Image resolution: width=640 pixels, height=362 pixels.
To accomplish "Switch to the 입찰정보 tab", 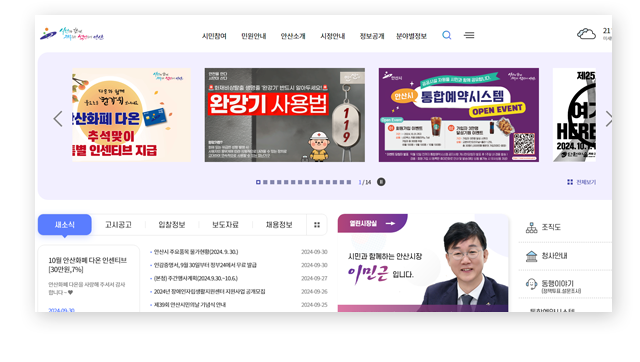I will point(172,225).
